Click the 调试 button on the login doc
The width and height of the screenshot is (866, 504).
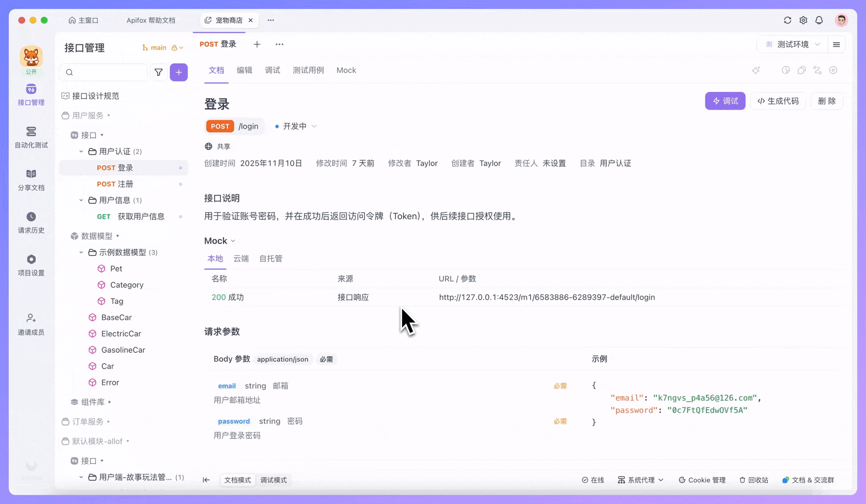click(x=725, y=101)
